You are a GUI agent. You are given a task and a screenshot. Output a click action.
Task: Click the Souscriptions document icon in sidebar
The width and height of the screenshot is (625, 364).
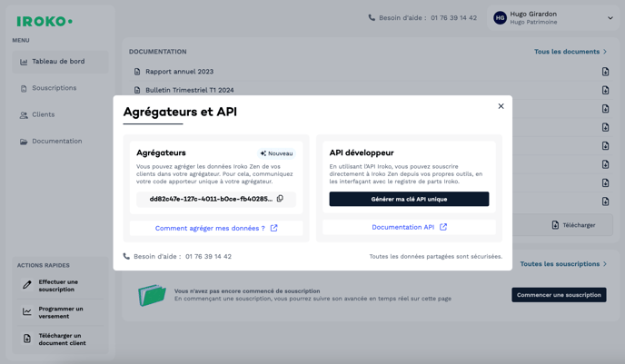24,88
